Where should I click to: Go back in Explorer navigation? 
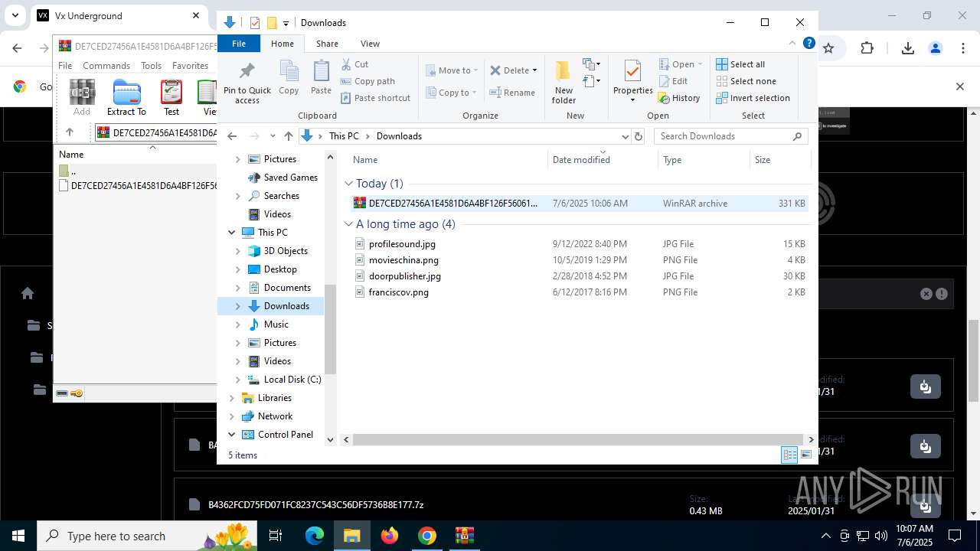pyautogui.click(x=233, y=136)
